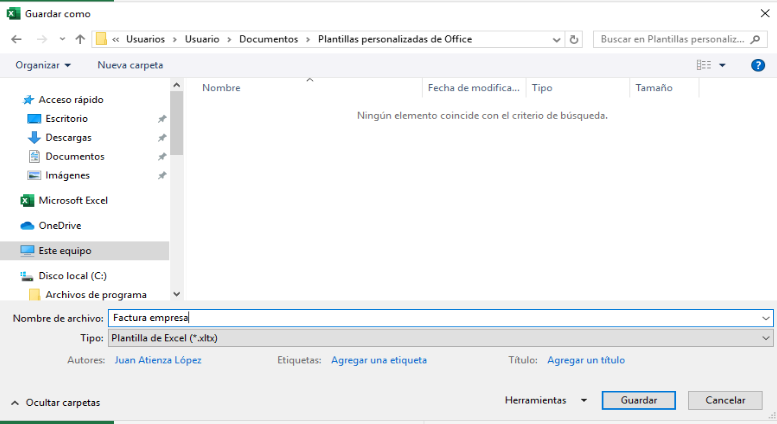Click the pin icon next to Escritorio
The width and height of the screenshot is (777, 424).
coord(162,119)
